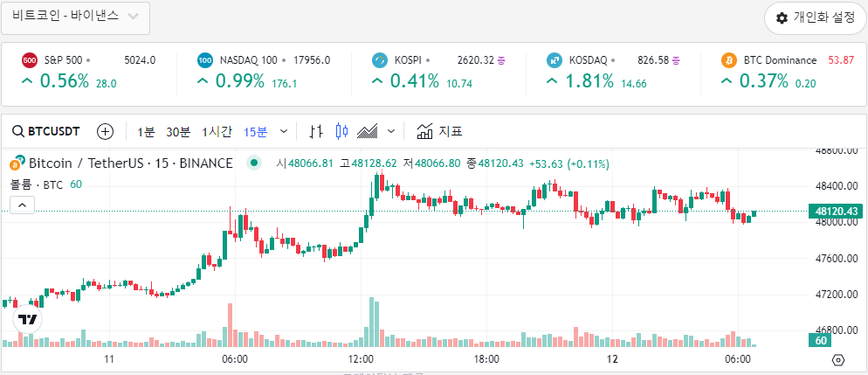
Task: Open the KOSPI ticker label
Action: point(409,59)
